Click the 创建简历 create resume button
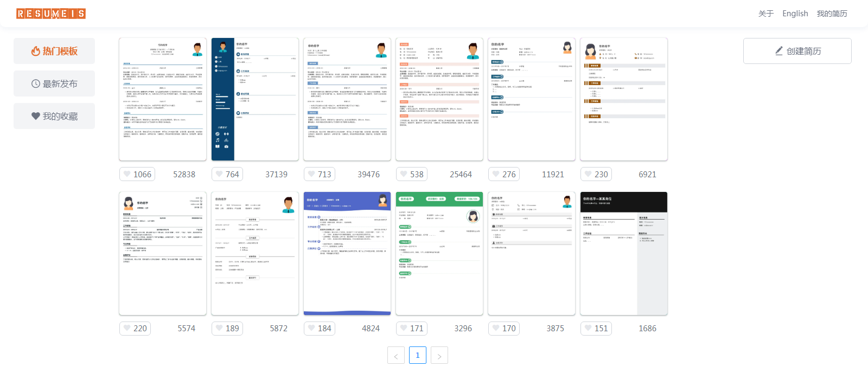Screen dimensions: 868x373 click(797, 51)
